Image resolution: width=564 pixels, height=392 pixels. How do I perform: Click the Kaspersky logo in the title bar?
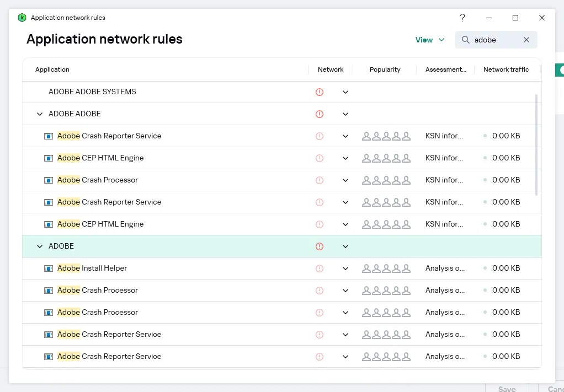(x=22, y=18)
